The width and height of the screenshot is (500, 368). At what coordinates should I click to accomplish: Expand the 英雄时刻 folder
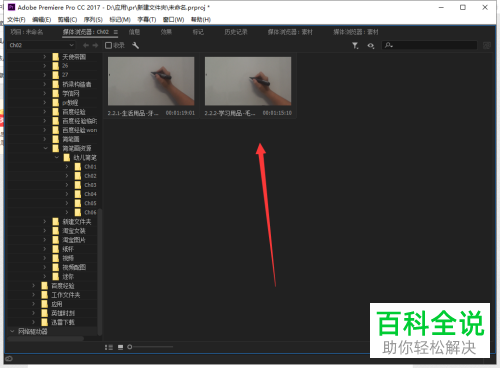coord(34,313)
